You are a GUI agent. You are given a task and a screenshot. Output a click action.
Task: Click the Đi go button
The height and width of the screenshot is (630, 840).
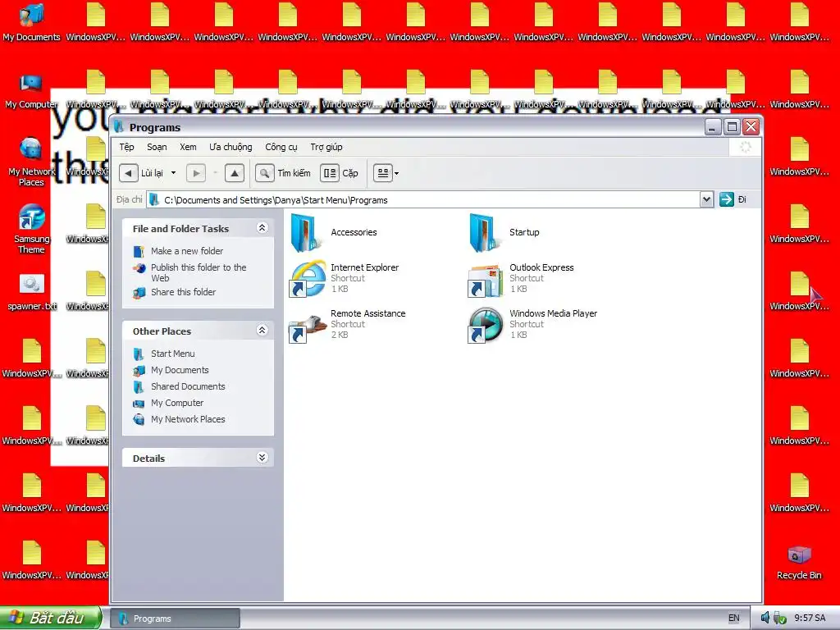tap(733, 199)
